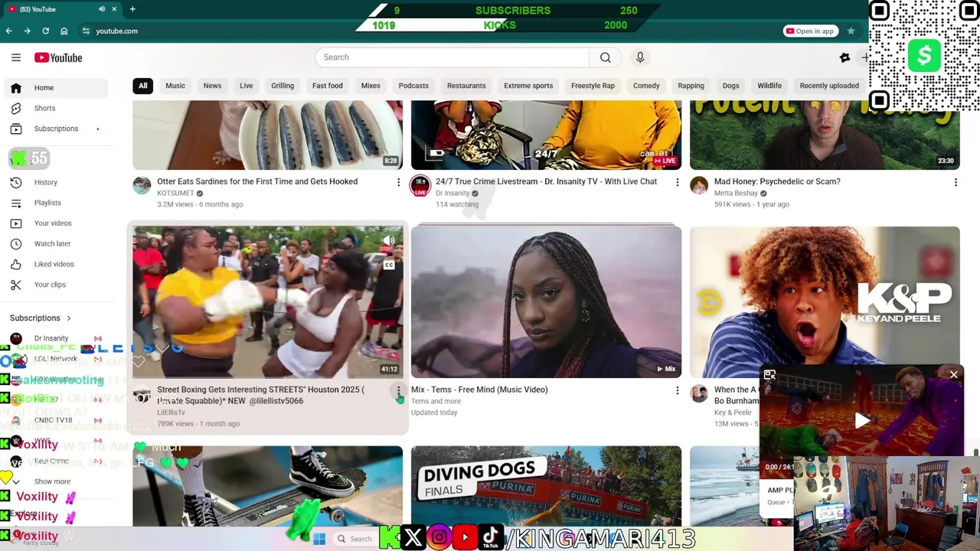Select the Fast food filter chip

328,86
